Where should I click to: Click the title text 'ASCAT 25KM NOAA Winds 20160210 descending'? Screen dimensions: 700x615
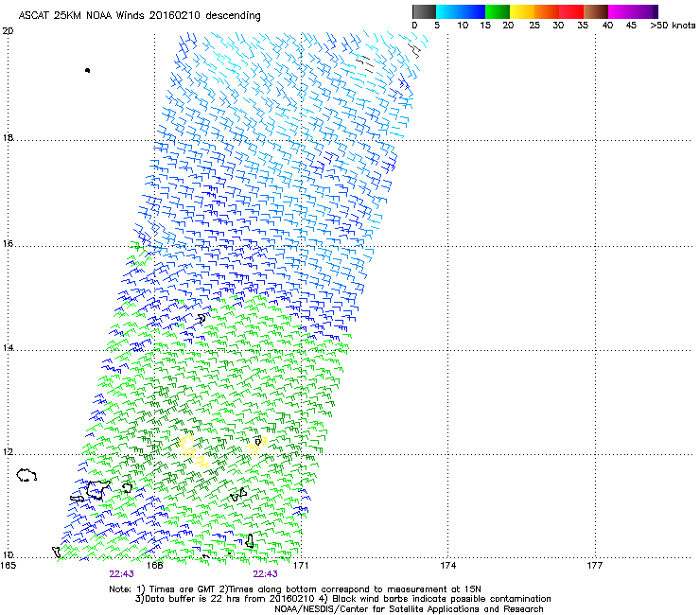point(139,16)
